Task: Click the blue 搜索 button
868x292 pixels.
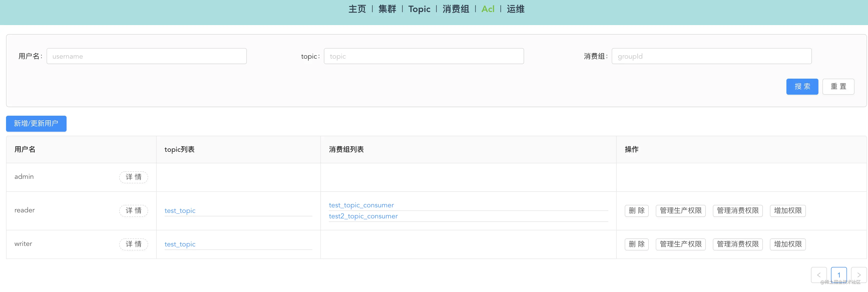Action: (802, 87)
